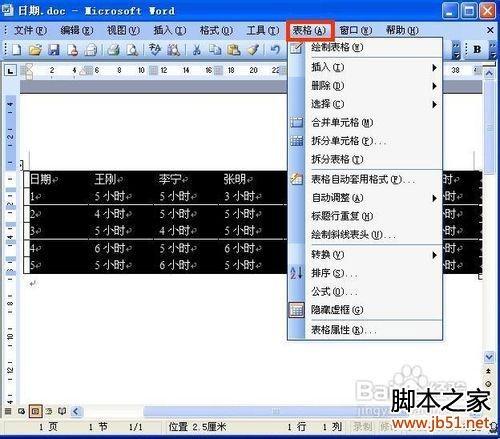Switch to Web Layout view icon
500x439 pixels.
click(21, 411)
